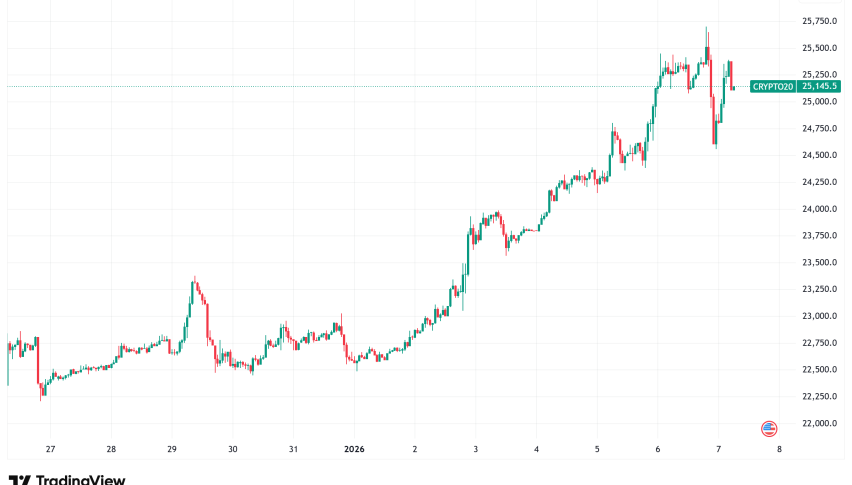
Task: Click date 8 on the time axis
Action: 779,450
